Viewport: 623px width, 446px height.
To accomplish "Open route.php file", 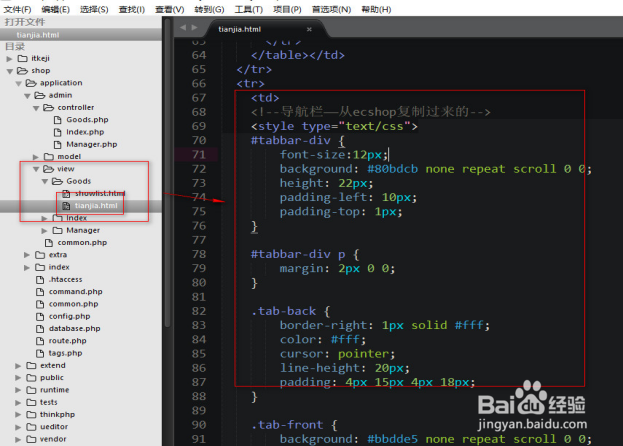I will [x=68, y=341].
